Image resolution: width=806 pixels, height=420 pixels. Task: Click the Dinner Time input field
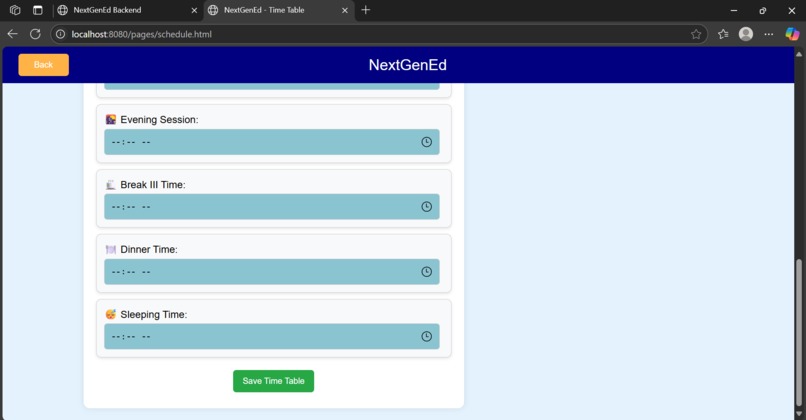tap(271, 272)
